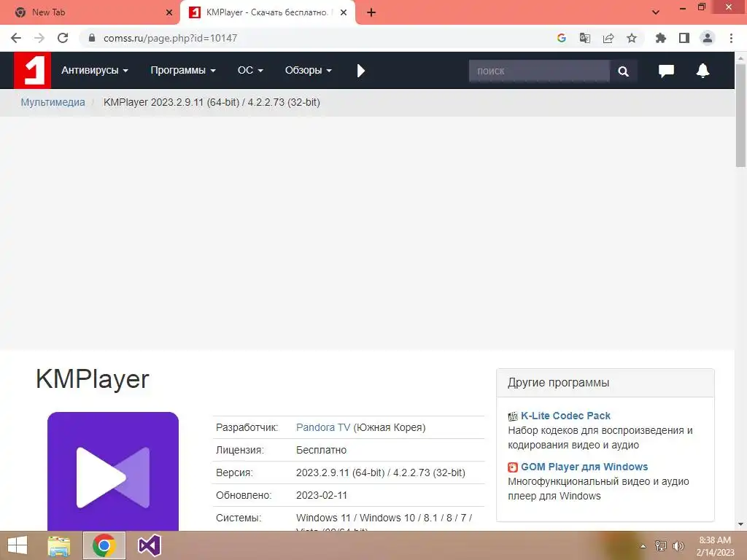
Task: Click the forward navigation arrow
Action: point(39,38)
